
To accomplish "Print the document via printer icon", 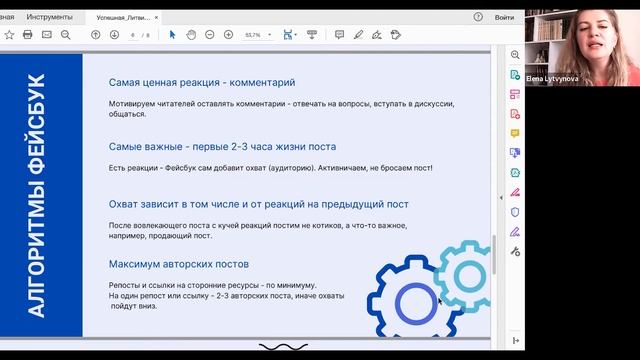I will coord(27,35).
